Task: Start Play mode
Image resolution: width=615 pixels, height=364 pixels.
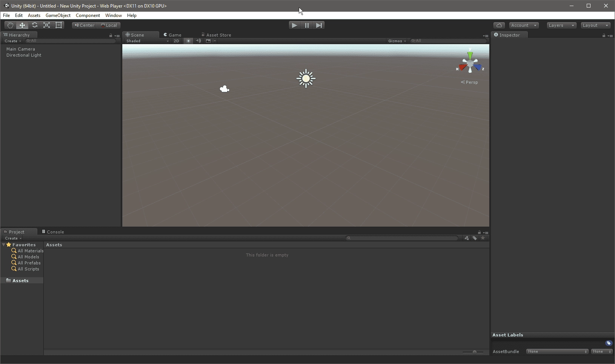Action: 294,25
